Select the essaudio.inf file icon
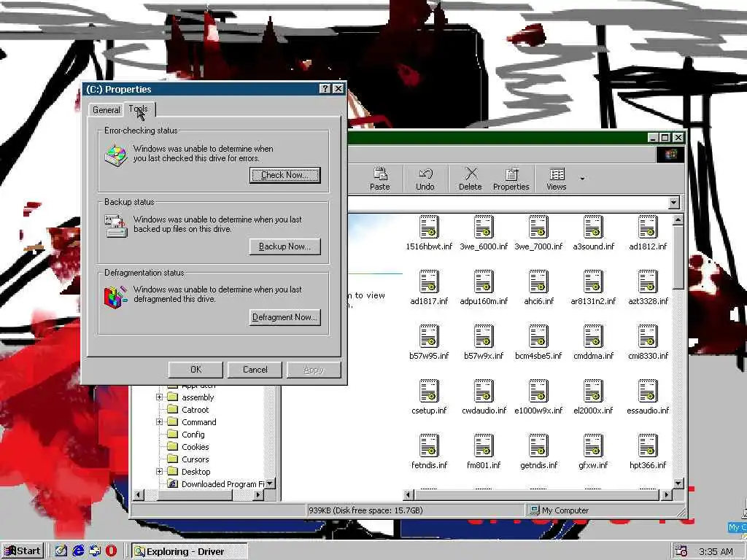The image size is (747, 560). pyautogui.click(x=648, y=391)
